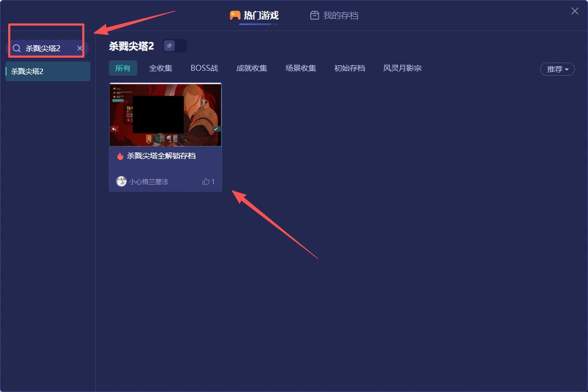Screen dimensions: 588x392
Task: Select the BOSS战 category
Action: coord(204,68)
